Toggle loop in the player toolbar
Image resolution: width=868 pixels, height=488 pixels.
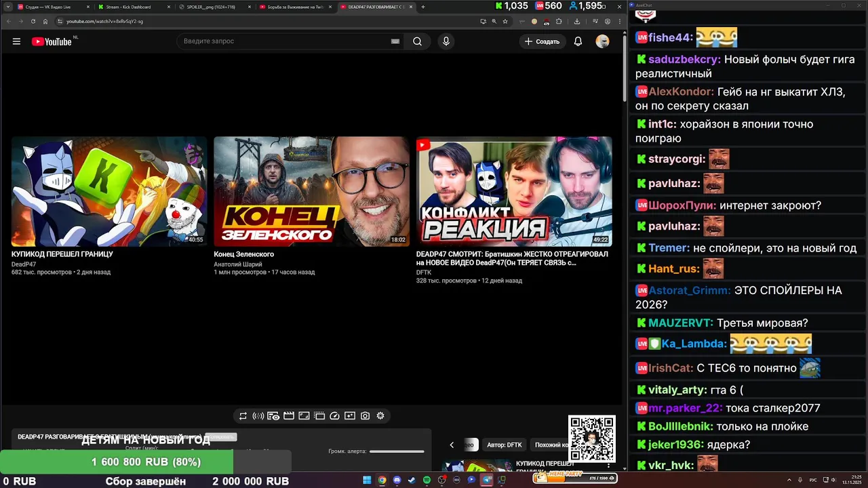point(243,415)
